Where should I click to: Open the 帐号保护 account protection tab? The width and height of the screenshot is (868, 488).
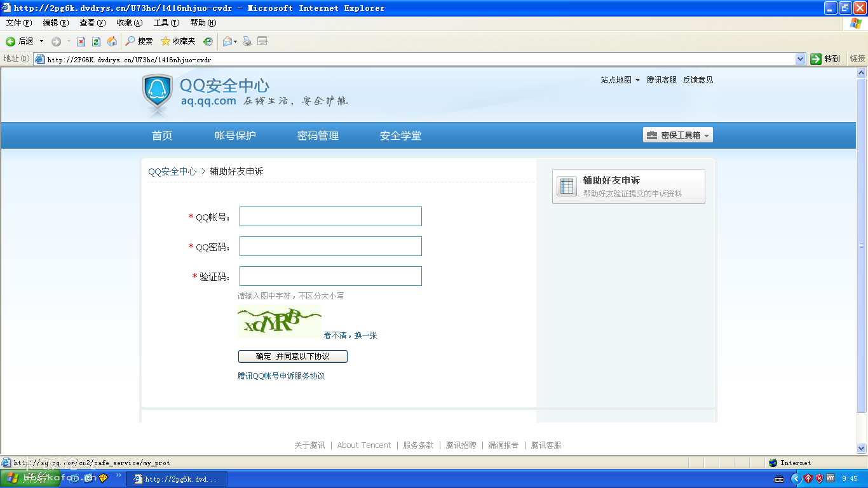pyautogui.click(x=235, y=135)
